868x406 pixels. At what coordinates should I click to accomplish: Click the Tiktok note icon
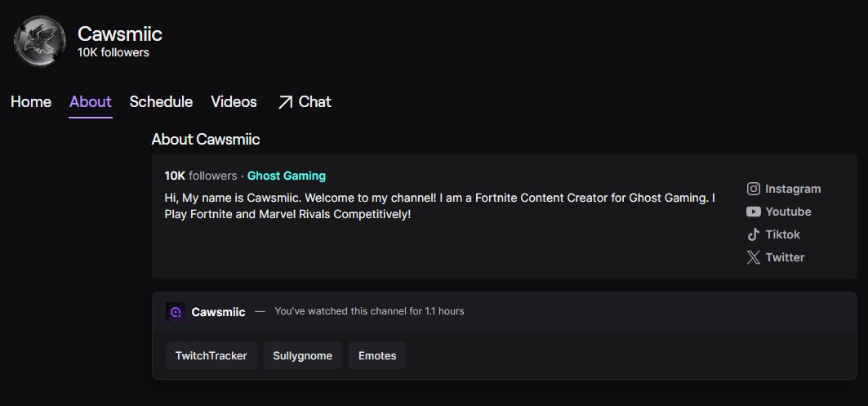click(754, 234)
